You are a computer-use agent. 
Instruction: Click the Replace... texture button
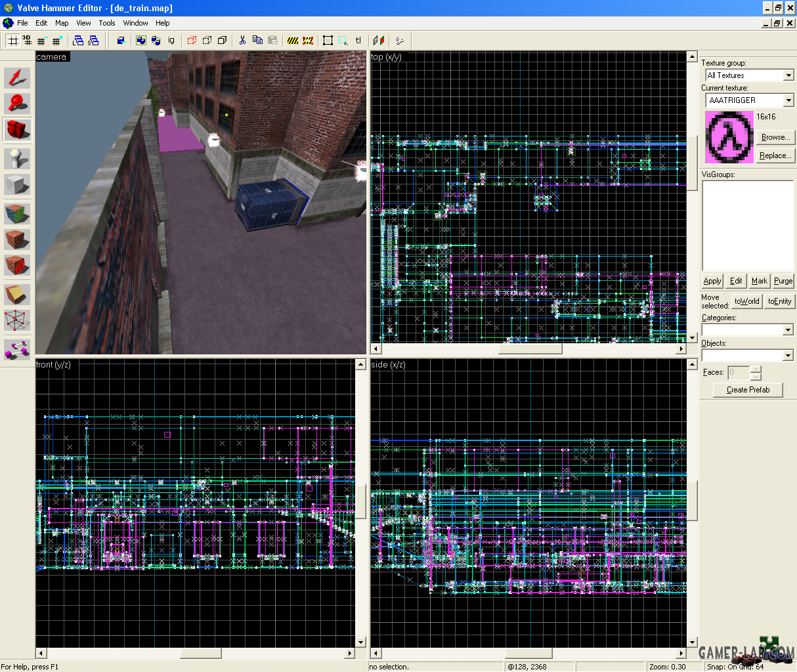pyautogui.click(x=775, y=156)
